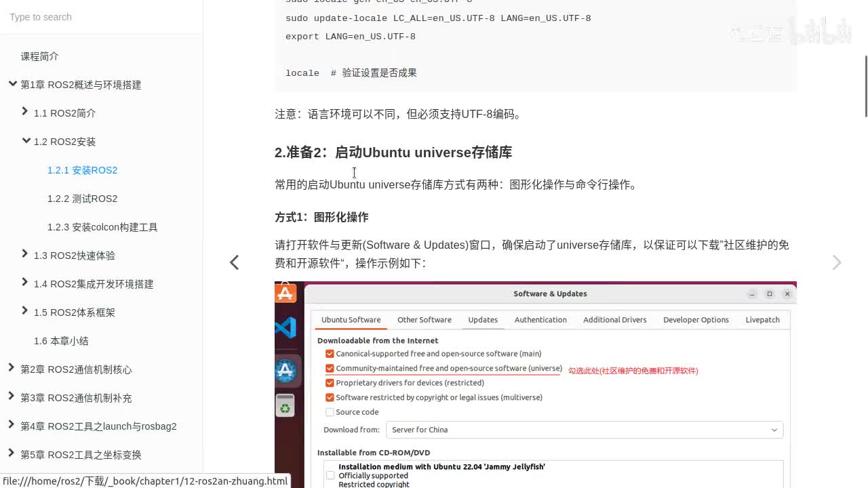Viewport: 868px width, 488px height.
Task: Expand 第2章 ROS2通信机制核心 chapter arrow
Action: (12, 368)
